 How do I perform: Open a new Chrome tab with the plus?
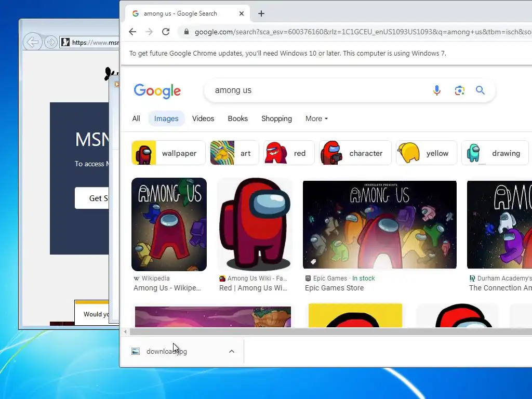coord(261,14)
